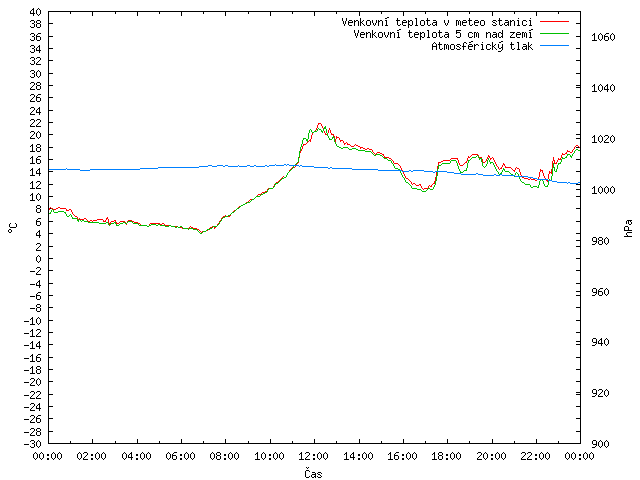Click the '-30' temperature axis label

(33, 444)
